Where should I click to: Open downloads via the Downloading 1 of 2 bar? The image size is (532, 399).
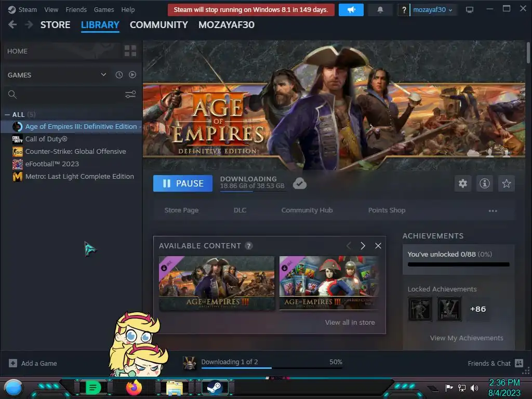tap(271, 363)
